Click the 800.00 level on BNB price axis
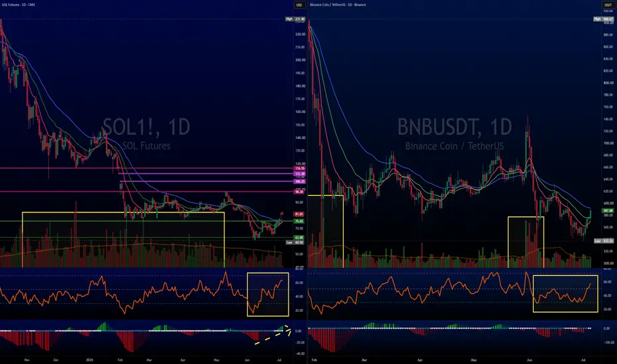 [x=608, y=83]
